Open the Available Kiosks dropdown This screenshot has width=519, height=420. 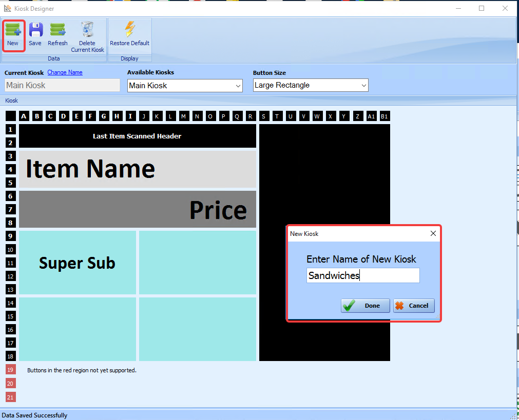(185, 86)
